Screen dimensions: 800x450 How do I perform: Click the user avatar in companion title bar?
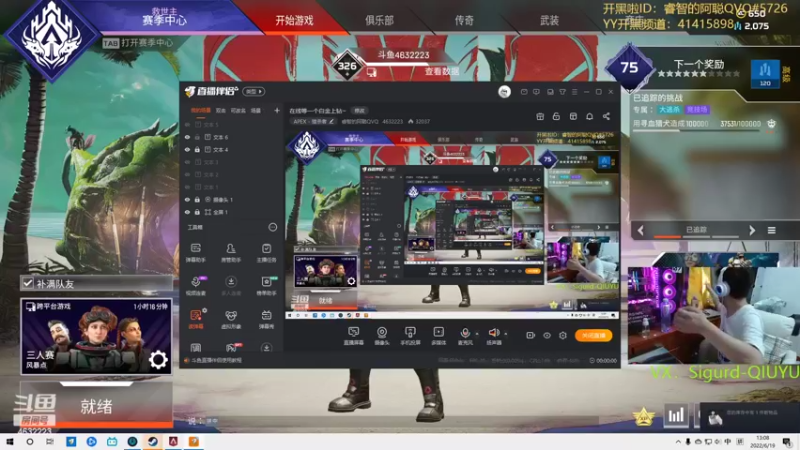pyautogui.click(x=504, y=92)
